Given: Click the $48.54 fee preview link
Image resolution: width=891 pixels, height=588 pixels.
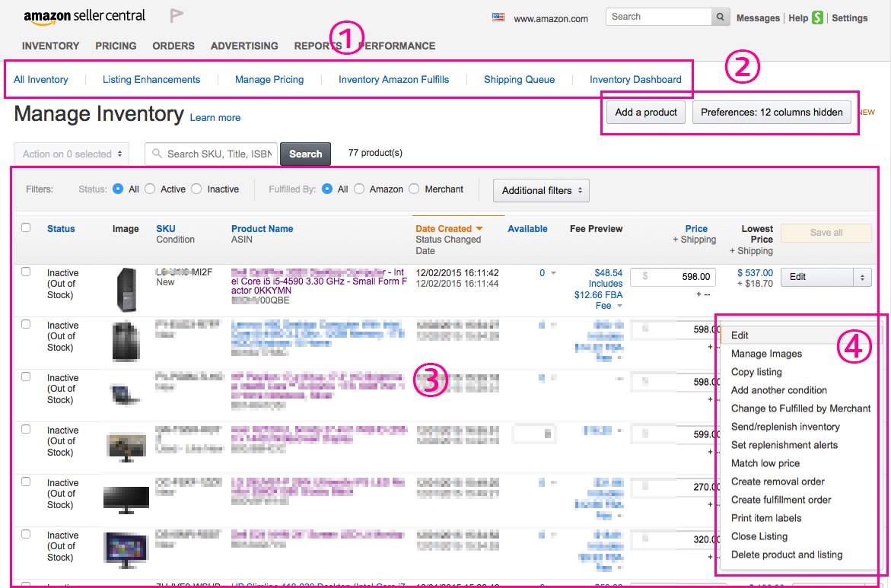Looking at the screenshot, I should (x=609, y=273).
